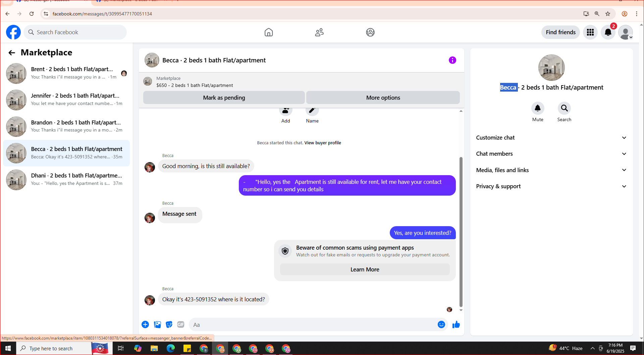Choose a sticker icon in composer
Screen dimensions: 644x355
pyautogui.click(x=169, y=324)
